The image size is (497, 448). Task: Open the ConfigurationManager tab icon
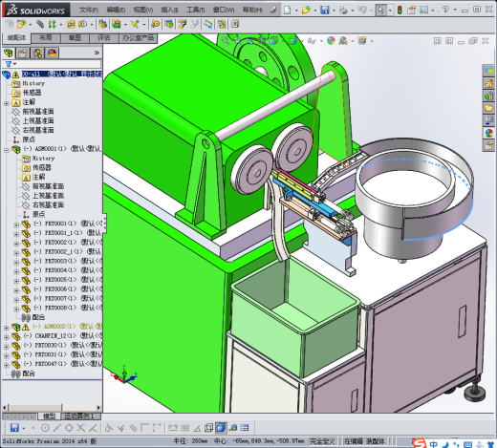[x=37, y=53]
